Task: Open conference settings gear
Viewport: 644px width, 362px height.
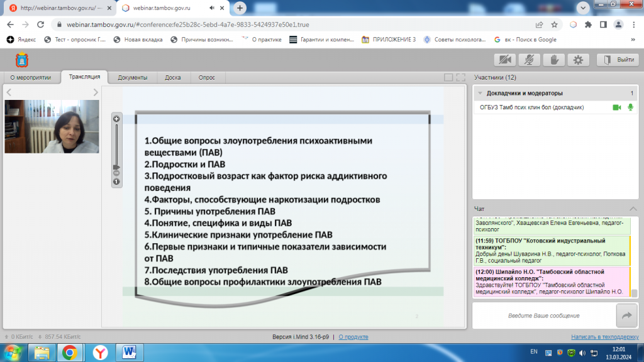Action: pos(579,60)
